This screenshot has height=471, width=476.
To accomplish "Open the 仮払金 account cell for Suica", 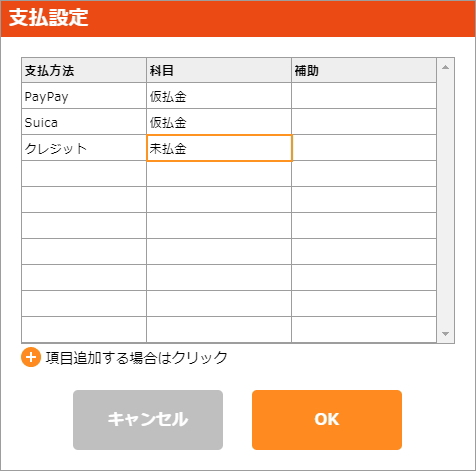I will 219,122.
